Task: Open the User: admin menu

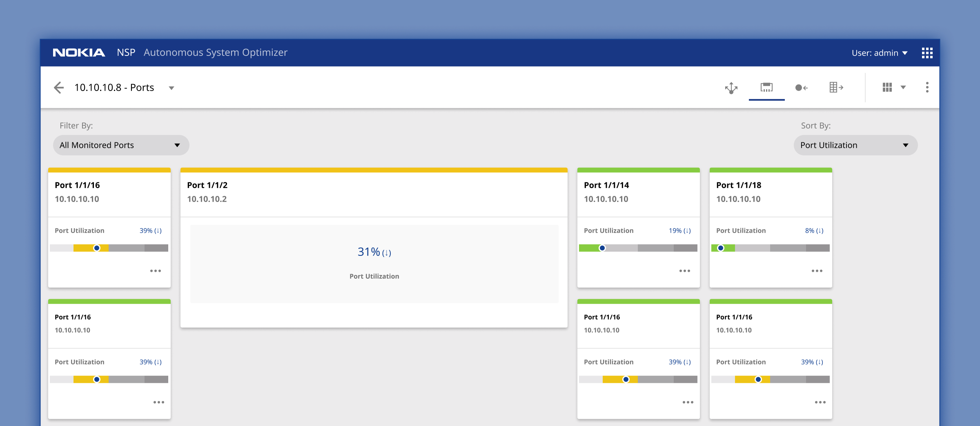Action: pos(880,53)
